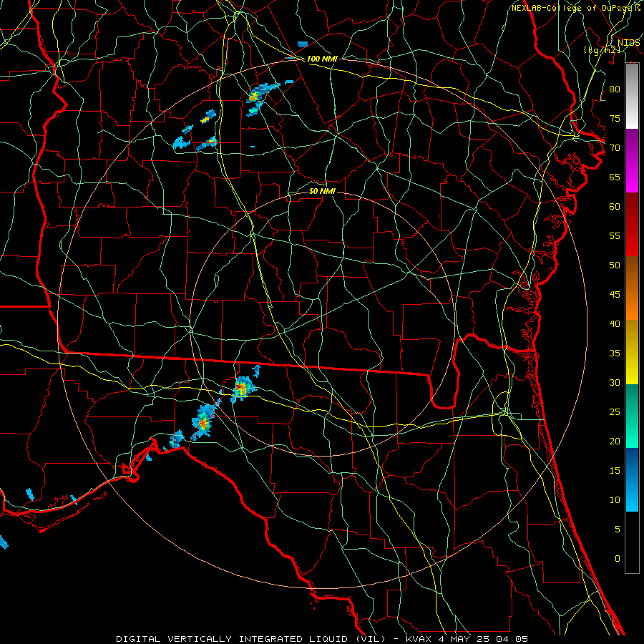Select the gray-white 75+ color scale segment

click(632, 96)
